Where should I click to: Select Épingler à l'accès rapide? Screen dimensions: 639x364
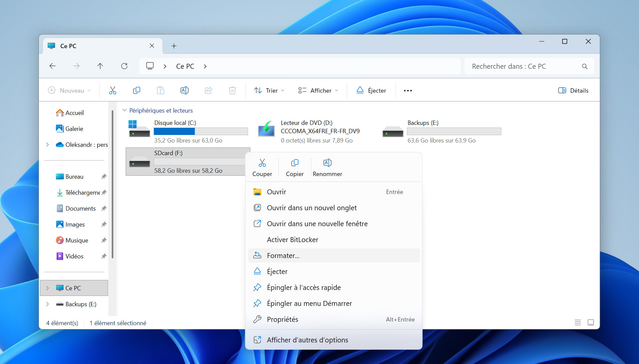(x=334, y=288)
